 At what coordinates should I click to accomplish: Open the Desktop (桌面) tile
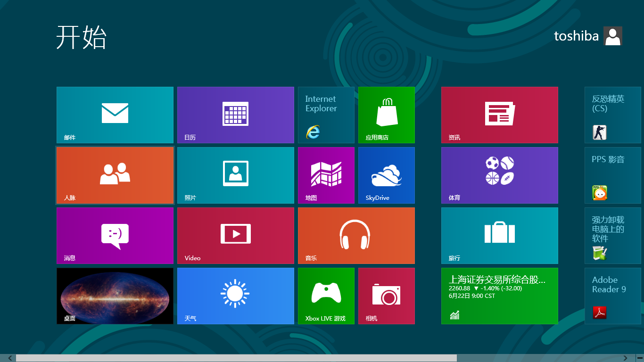coord(115,296)
